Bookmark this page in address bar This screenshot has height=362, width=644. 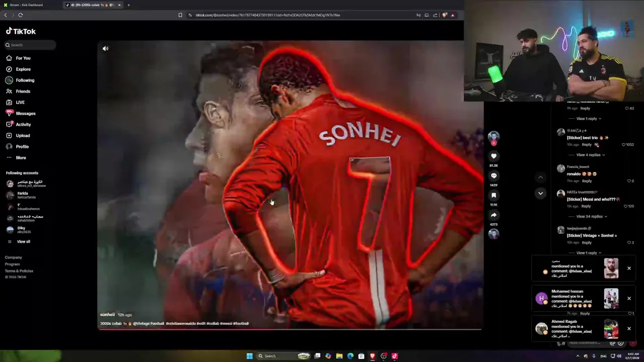[x=180, y=15]
